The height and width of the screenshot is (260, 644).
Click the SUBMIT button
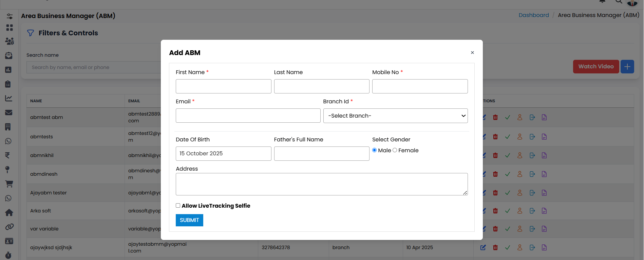189,220
